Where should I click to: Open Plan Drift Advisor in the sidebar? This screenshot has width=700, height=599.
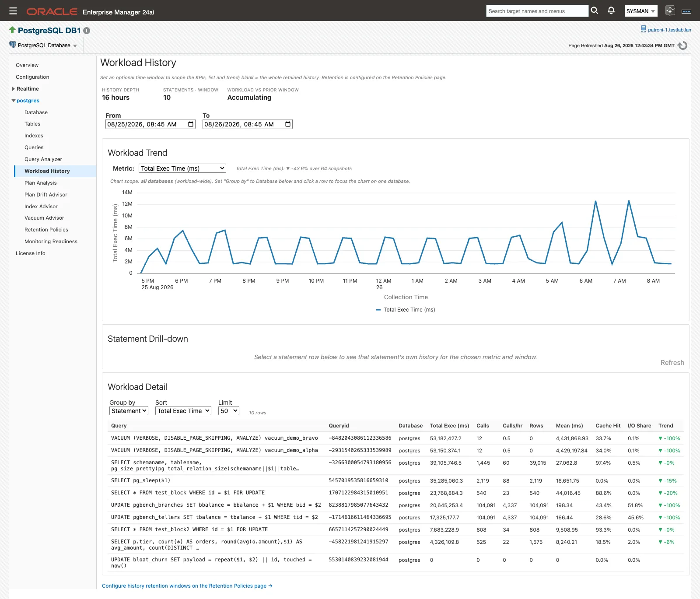pos(46,195)
